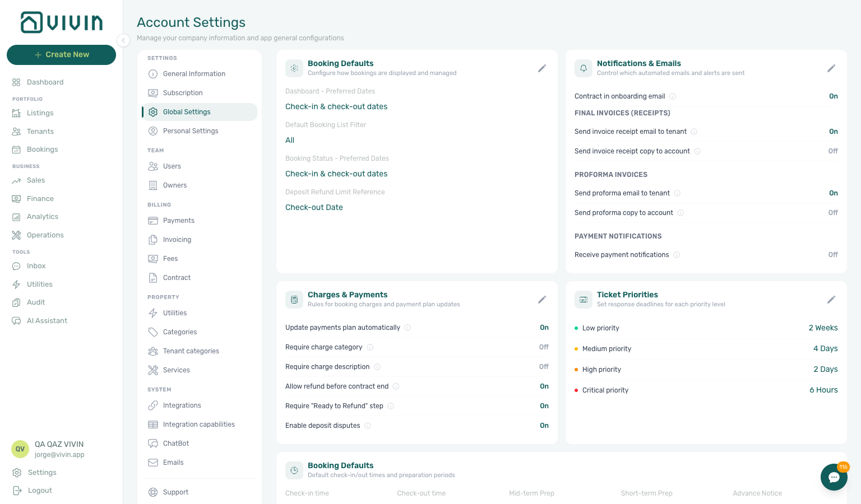Click the '2 Weeks' value for Low priority
This screenshot has height=504, width=861.
point(823,328)
